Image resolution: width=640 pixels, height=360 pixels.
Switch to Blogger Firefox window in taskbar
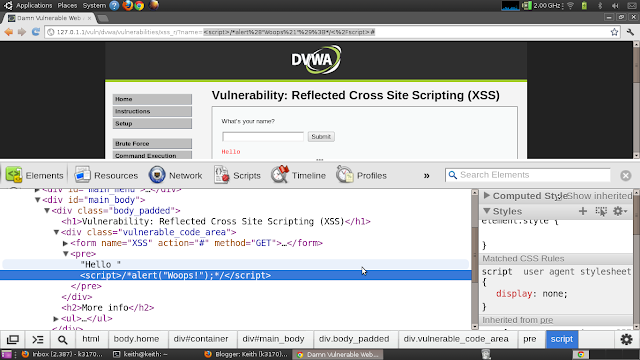pos(246,354)
